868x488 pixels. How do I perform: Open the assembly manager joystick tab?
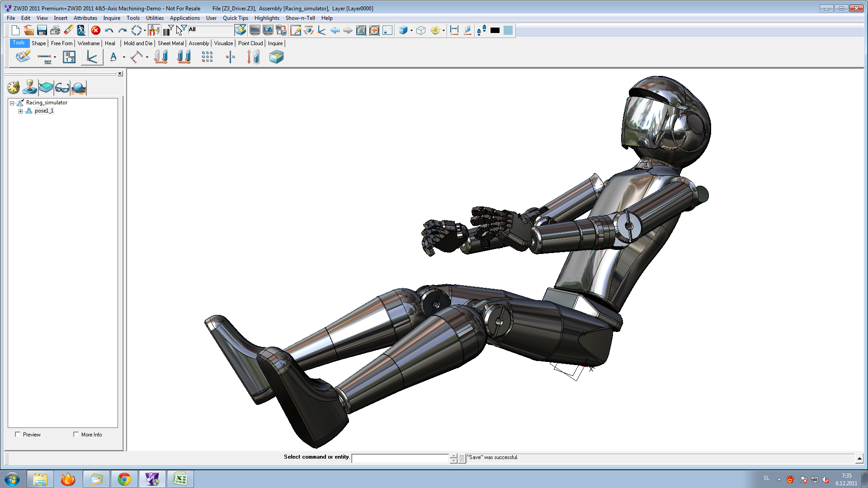click(x=30, y=88)
